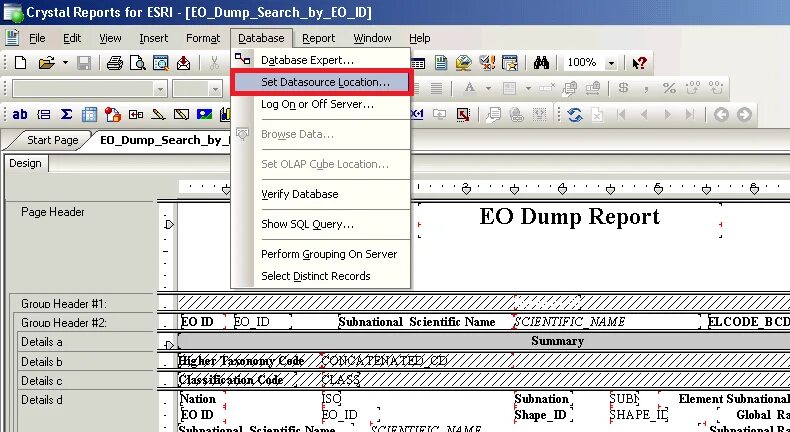This screenshot has height=432, width=790.
Task: Click the HTML Preview icon
Action: [x=161, y=63]
